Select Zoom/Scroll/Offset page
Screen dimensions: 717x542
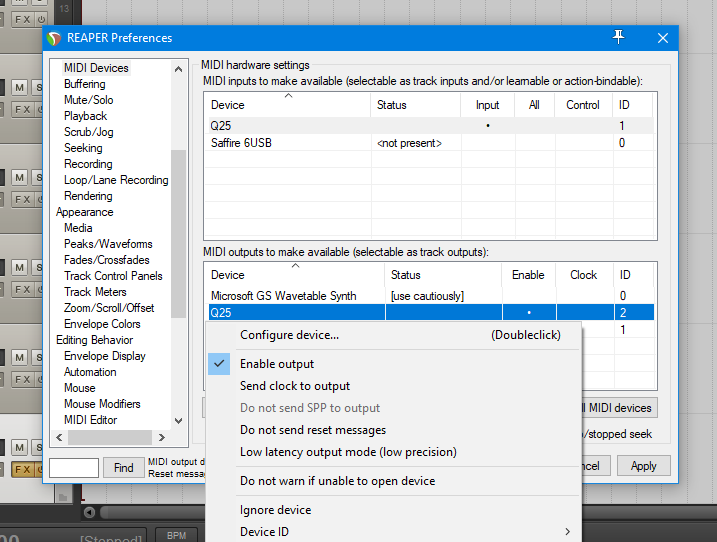click(109, 308)
